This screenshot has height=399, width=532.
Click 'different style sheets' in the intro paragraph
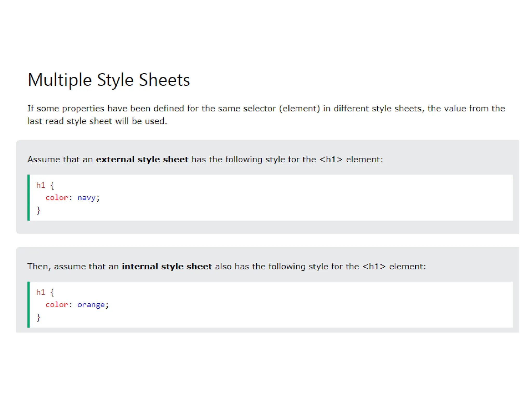(377, 108)
